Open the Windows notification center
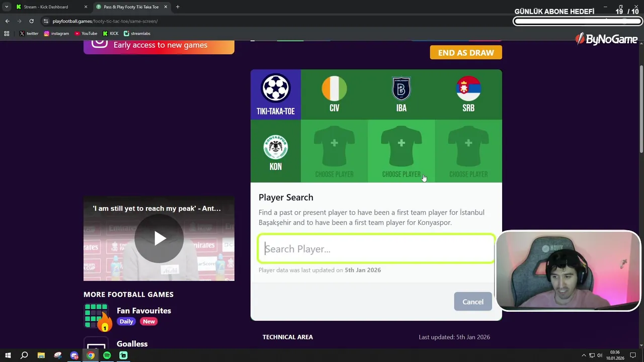 [x=633, y=355]
